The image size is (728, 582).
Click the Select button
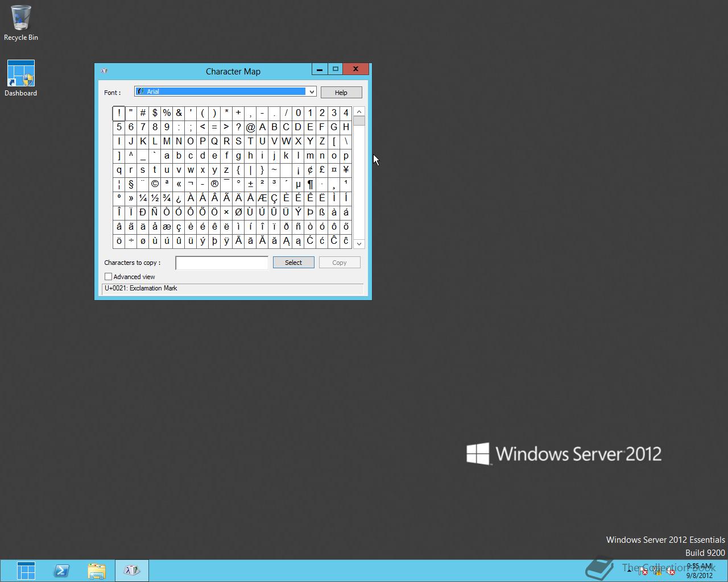(293, 263)
